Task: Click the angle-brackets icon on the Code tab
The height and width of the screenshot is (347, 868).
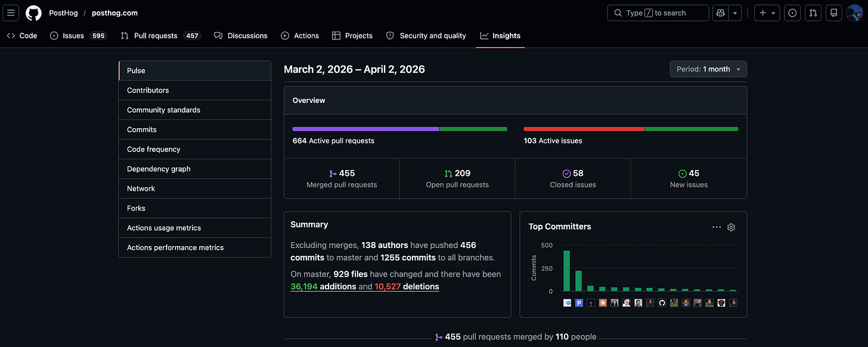Action: click(x=11, y=35)
